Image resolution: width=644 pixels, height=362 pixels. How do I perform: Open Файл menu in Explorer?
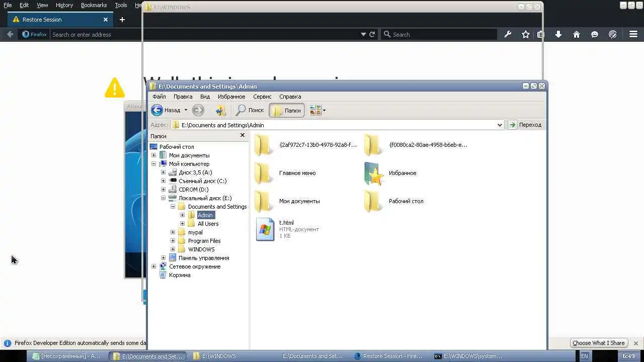point(159,97)
